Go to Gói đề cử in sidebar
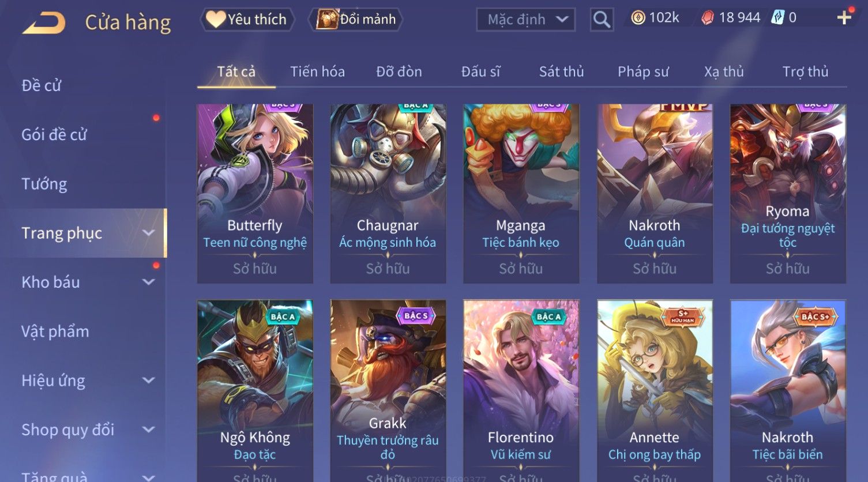 tap(54, 134)
